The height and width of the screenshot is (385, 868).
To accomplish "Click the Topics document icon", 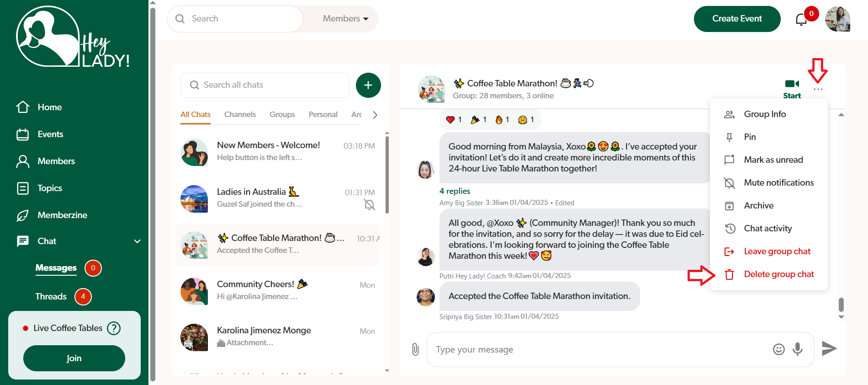I will click(x=23, y=188).
